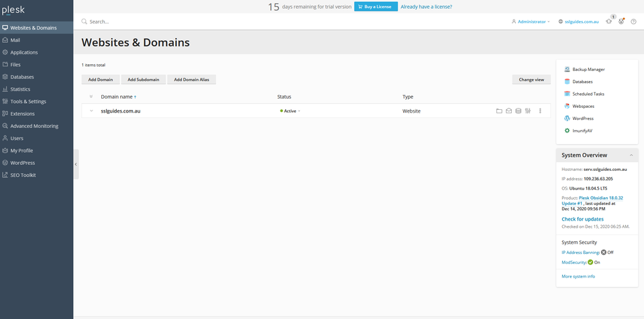This screenshot has width=644, height=319.
Task: Open Extensions from the sidebar
Action: (x=22, y=114)
